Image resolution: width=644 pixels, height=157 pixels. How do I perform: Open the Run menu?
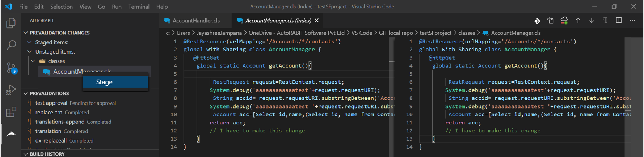pos(117,7)
